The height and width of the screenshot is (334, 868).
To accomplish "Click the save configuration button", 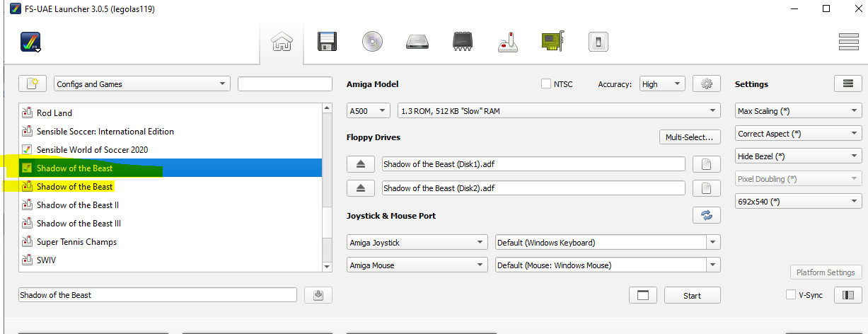I will coord(318,295).
